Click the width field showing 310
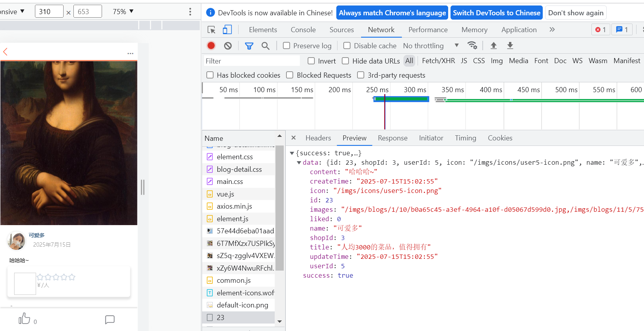The height and width of the screenshot is (331, 644). (49, 11)
